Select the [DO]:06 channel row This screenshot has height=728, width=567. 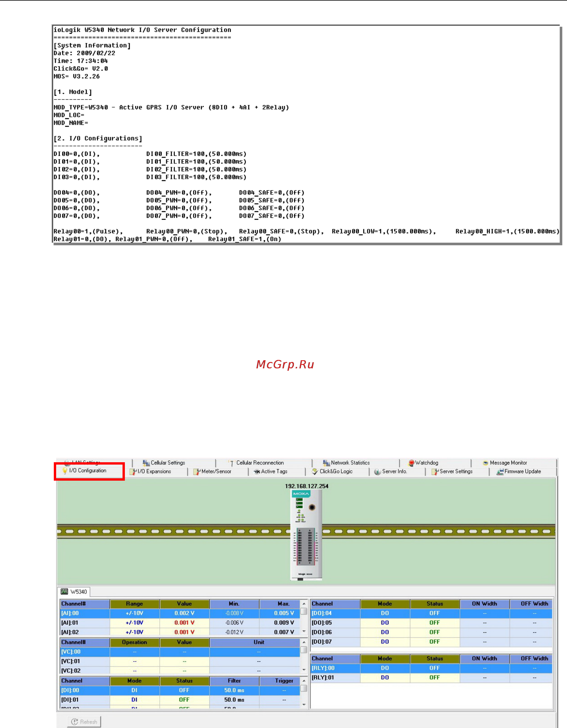(x=431, y=632)
